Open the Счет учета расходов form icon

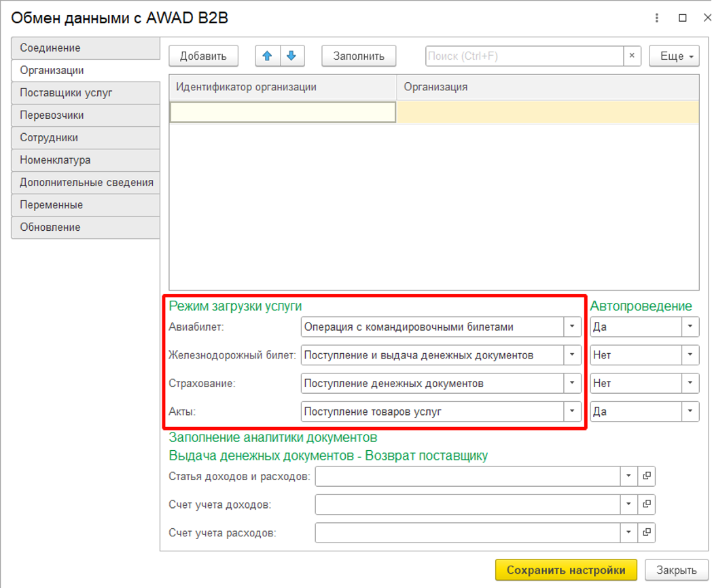[647, 532]
